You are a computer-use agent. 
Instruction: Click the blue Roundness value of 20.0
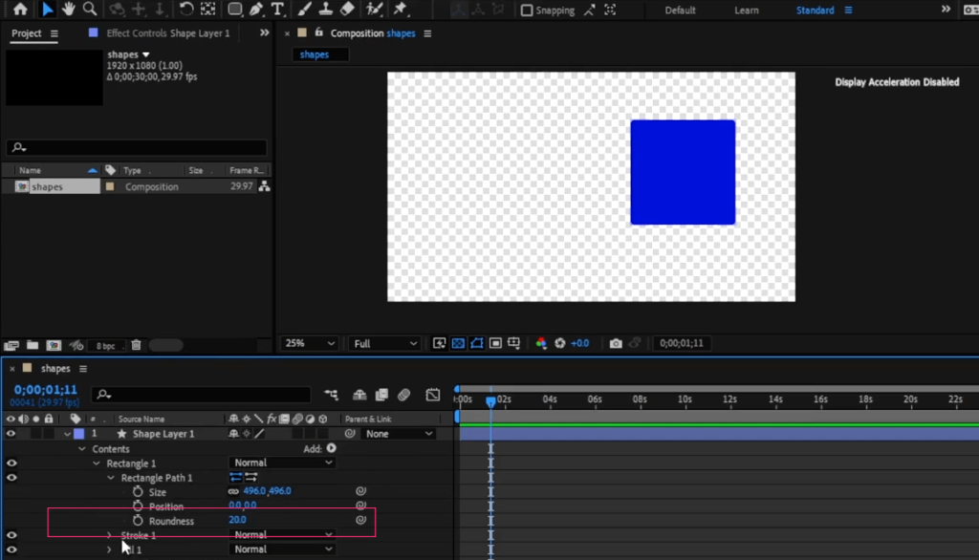[238, 521]
